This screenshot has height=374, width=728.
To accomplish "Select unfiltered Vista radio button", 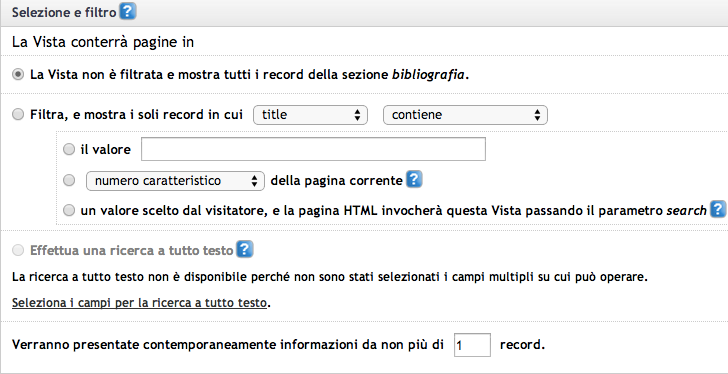I will 18,75.
